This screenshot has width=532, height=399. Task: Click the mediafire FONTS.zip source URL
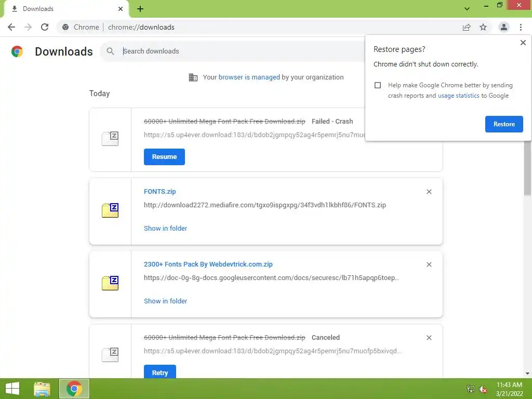265,205
